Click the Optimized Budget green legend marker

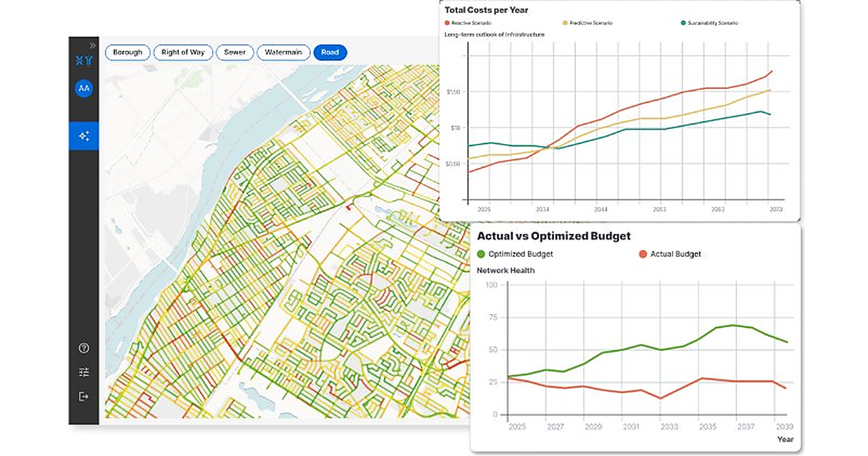click(481, 254)
